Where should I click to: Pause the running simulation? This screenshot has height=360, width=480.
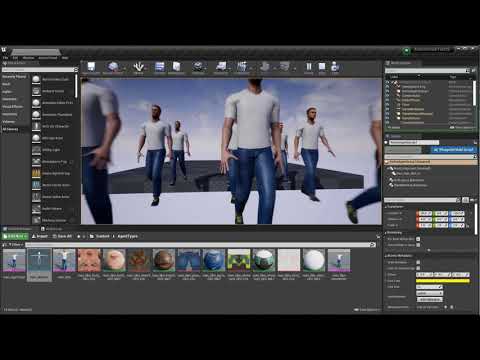pyautogui.click(x=309, y=67)
